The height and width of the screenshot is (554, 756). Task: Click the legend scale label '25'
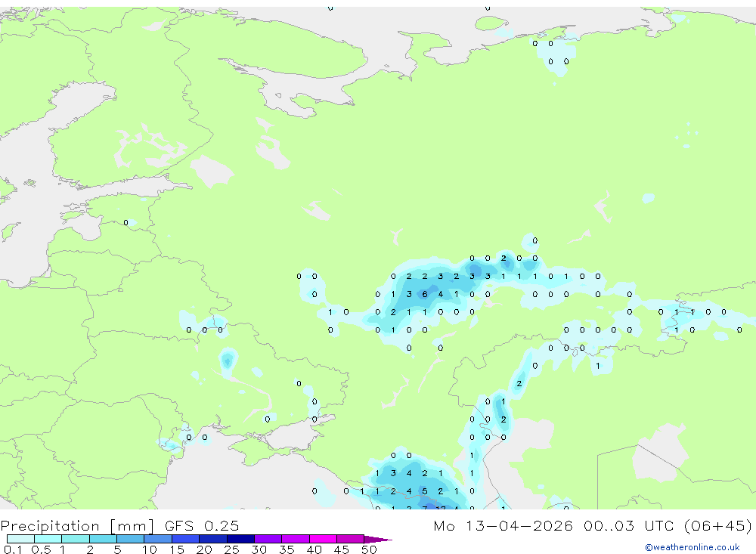pyautogui.click(x=231, y=549)
